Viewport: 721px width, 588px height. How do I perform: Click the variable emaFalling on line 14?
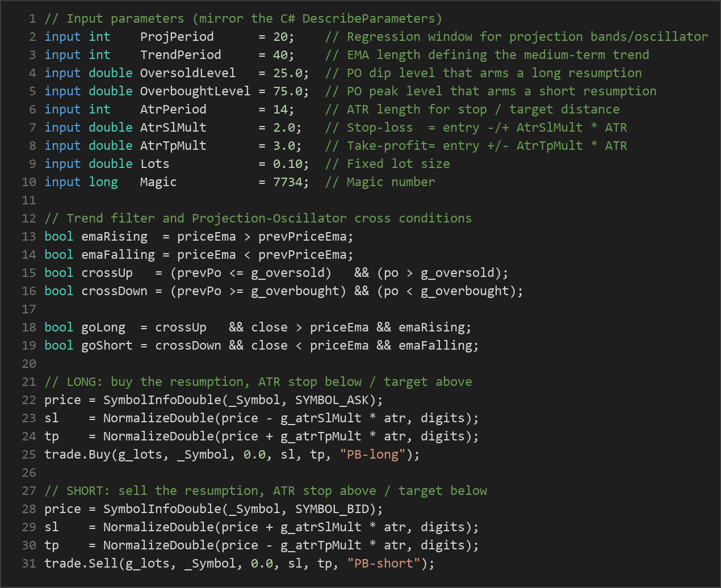point(118,255)
